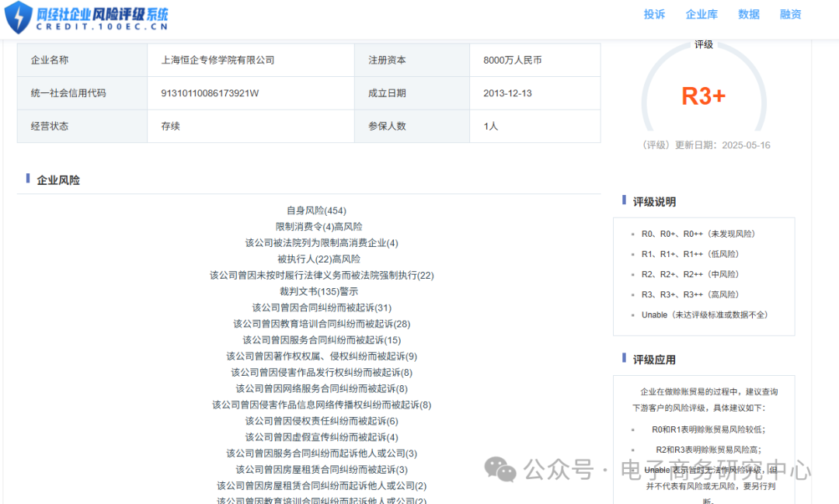This screenshot has height=504, width=839.
Task: Click 该公司曾因合同纠纷而被起诉(31) line
Action: point(322,308)
